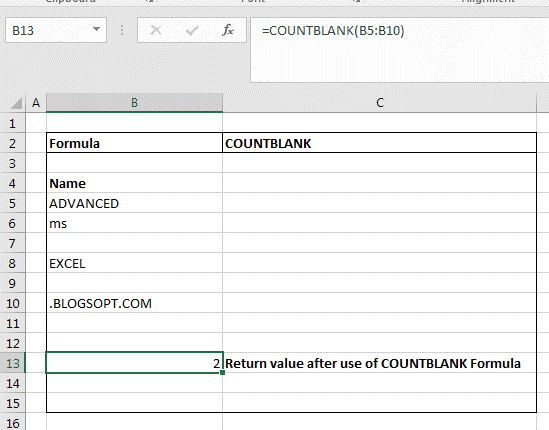Select row 4 header
This screenshot has height=430, width=549.
(13, 183)
